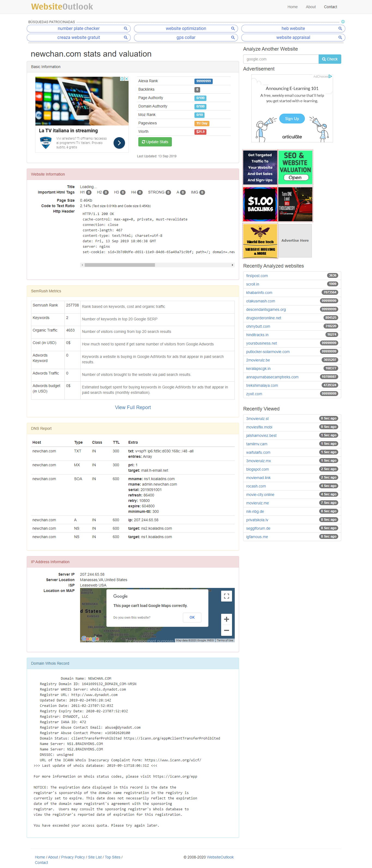Dismiss Google Maps error with OK
This screenshot has width=372, height=868.
point(192,617)
